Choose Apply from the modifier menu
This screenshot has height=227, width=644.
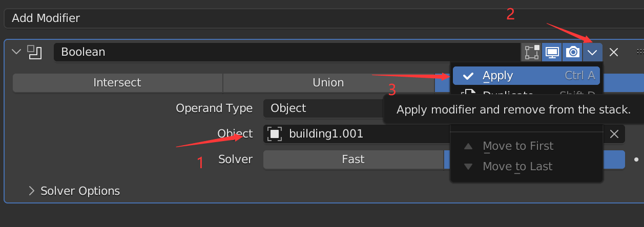point(526,76)
